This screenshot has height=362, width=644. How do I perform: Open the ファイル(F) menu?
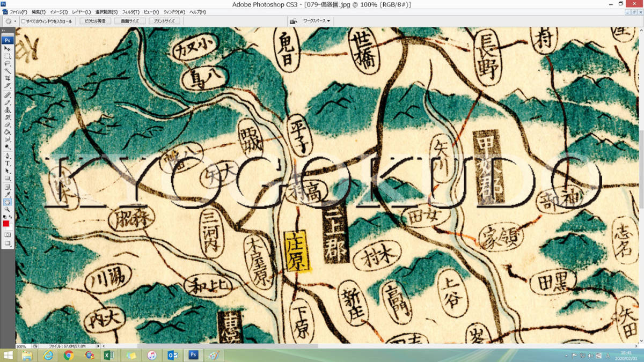click(18, 12)
